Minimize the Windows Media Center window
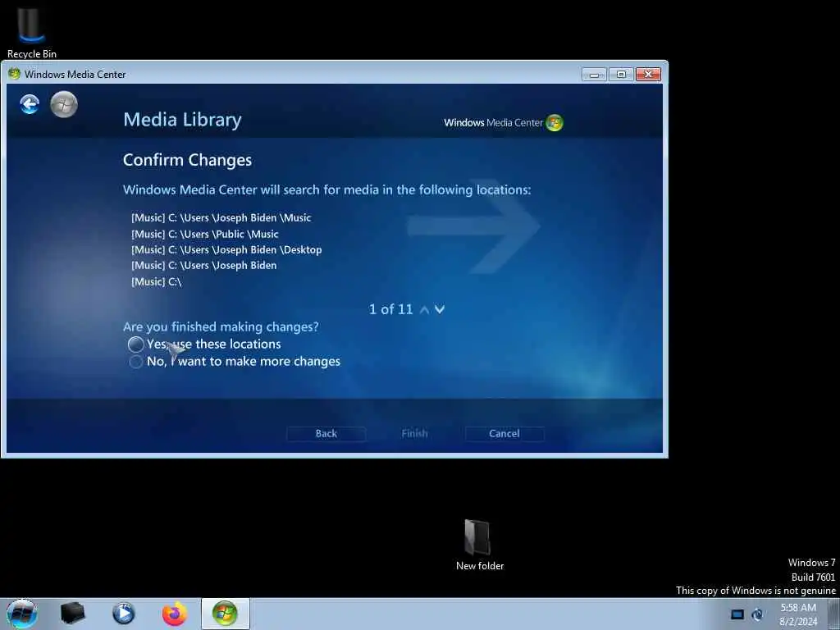840x630 pixels. click(594, 75)
